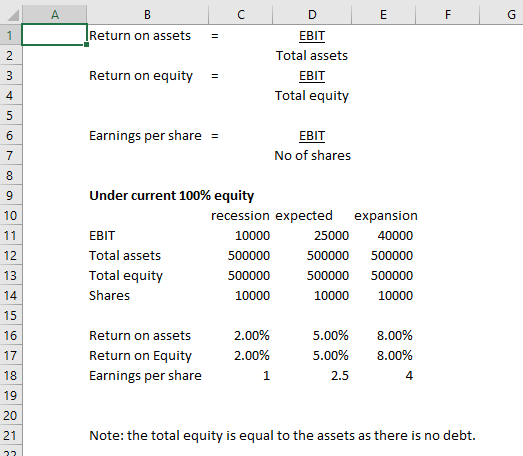523x456 pixels.
Task: Click expansion earnings per share 4
Action: click(409, 376)
